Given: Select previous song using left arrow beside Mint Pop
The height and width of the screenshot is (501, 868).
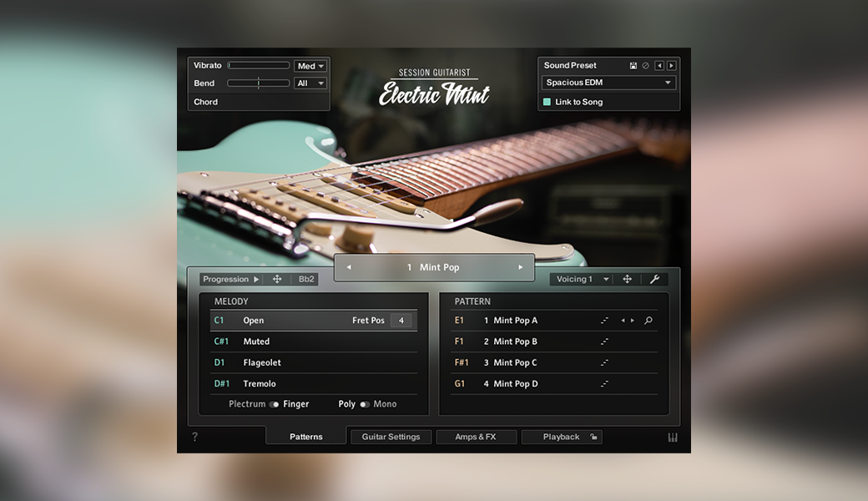Looking at the screenshot, I should point(349,267).
